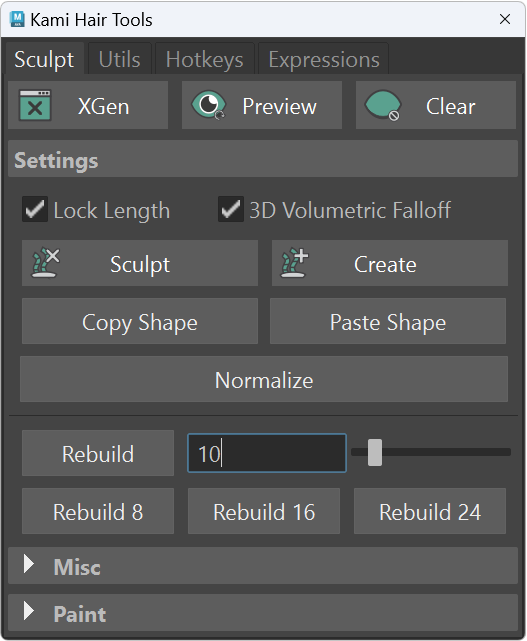Viewport: 527px width, 641px height.
Task: Disable 3D Volumetric Falloff checkbox
Action: 231,209
